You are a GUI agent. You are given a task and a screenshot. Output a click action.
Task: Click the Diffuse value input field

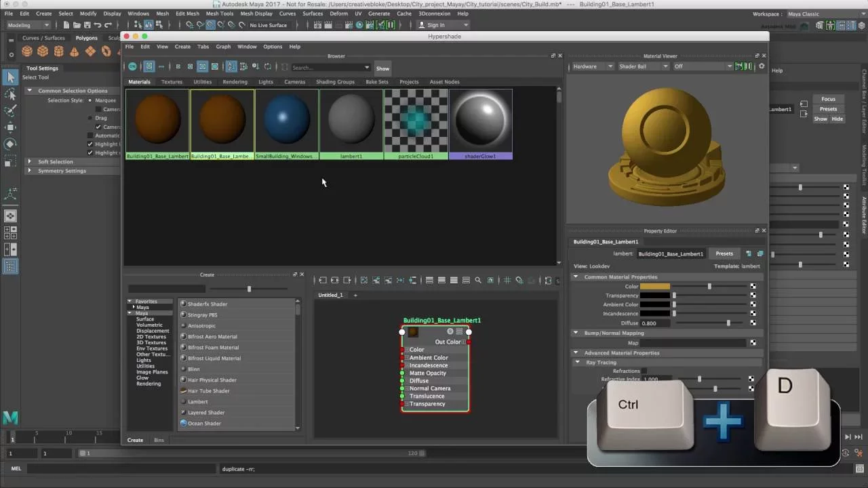[654, 323]
